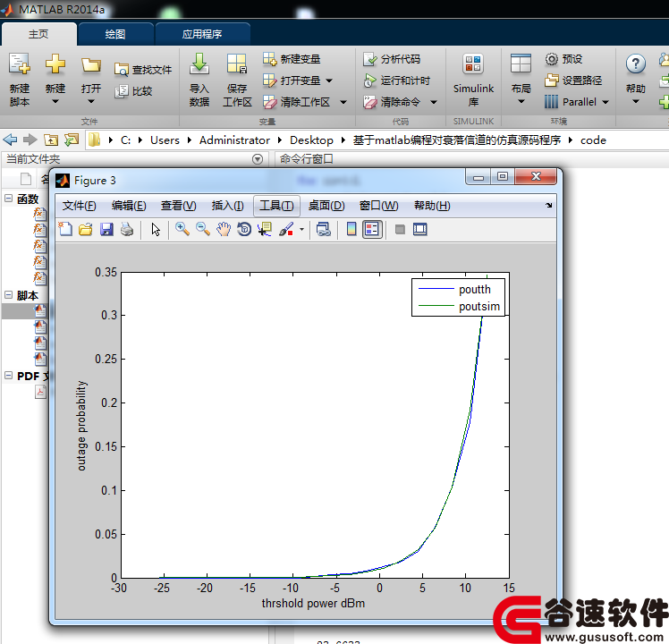This screenshot has height=644, width=669.
Task: Click Find Files (查找文件) button
Action: pos(143,70)
